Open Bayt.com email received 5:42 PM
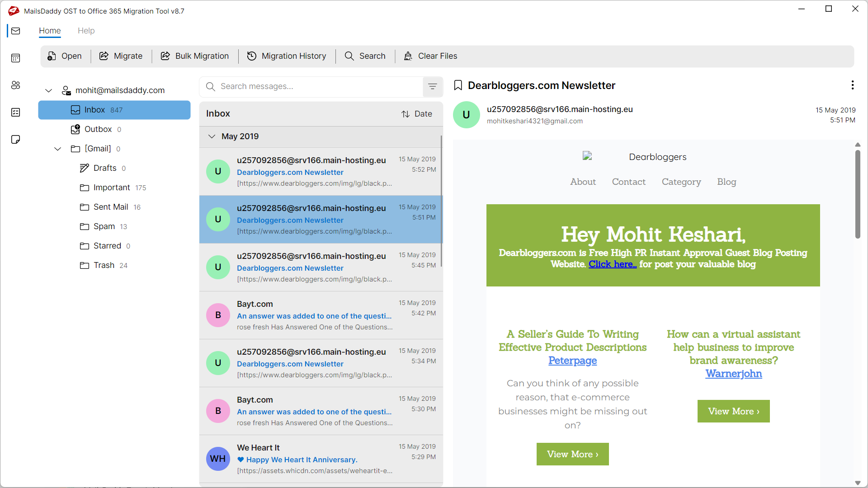Viewport: 868px width, 488px height. click(320, 315)
